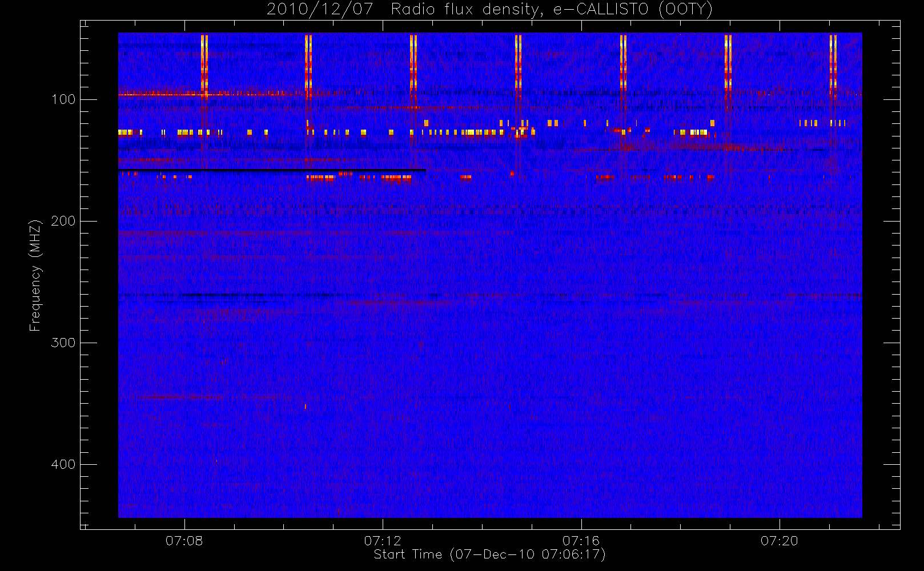Click the 07:16 time tick label

pyautogui.click(x=581, y=541)
